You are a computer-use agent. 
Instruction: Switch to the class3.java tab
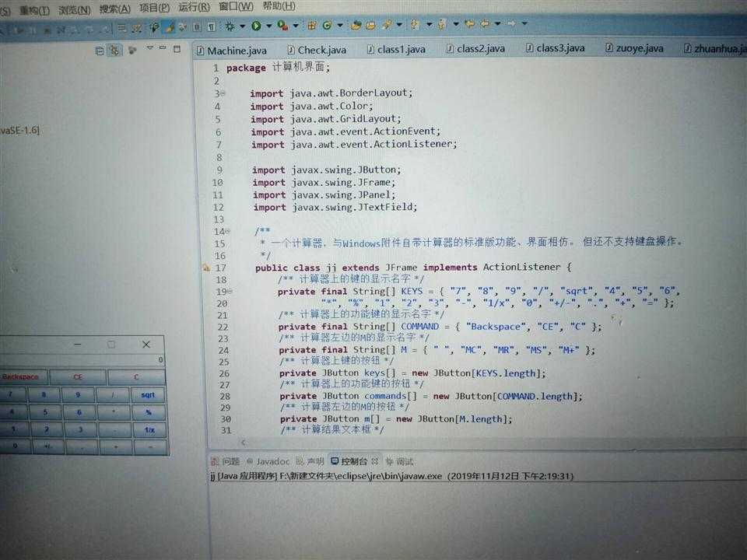coord(556,48)
